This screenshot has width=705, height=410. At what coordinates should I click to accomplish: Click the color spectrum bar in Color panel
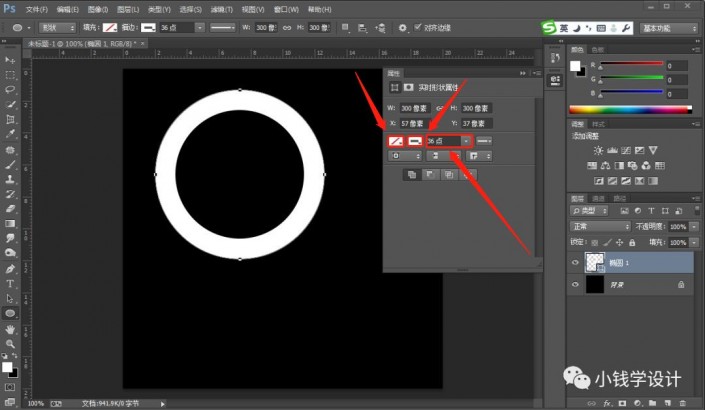[629, 108]
